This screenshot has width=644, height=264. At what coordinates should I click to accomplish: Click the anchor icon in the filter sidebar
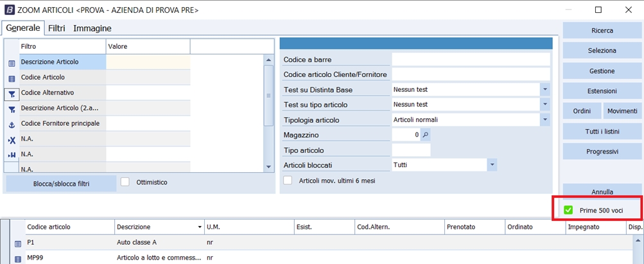point(12,124)
